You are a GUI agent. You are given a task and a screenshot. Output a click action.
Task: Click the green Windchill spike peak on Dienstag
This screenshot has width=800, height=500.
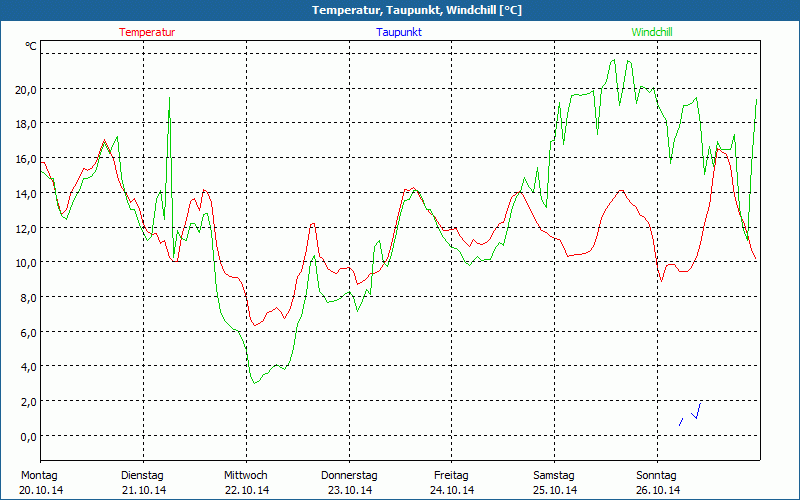click(x=169, y=98)
